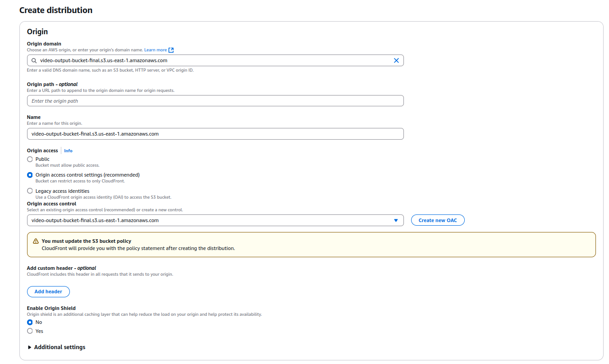Open the Learn more external link icon
The height and width of the screenshot is (364, 609).
click(x=171, y=50)
